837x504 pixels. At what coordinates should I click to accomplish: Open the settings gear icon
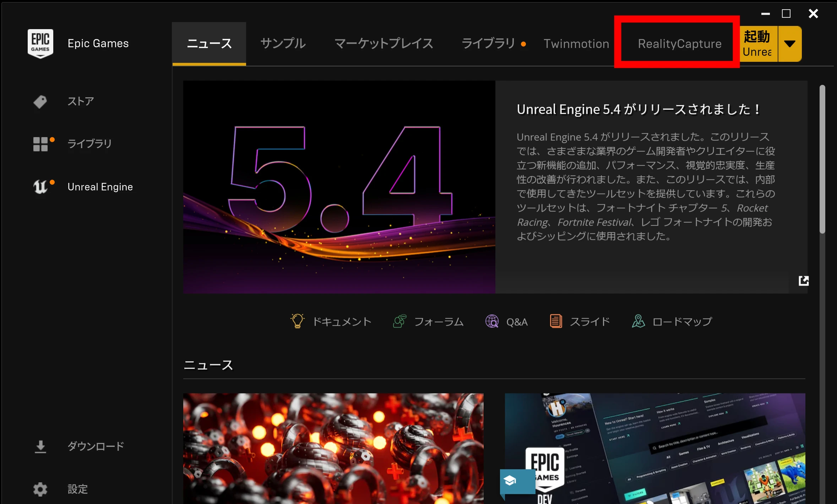[40, 489]
